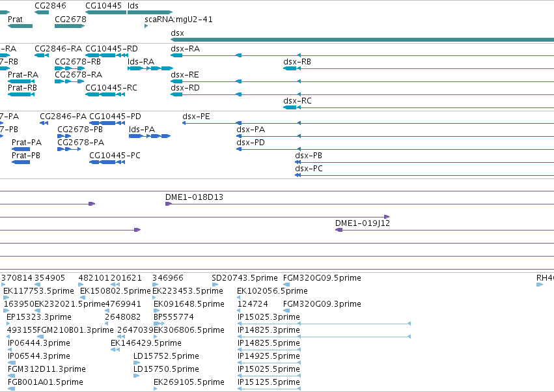The height and width of the screenshot is (392, 554).
Task: Click the dsx-PB protein label
Action: click(x=309, y=156)
